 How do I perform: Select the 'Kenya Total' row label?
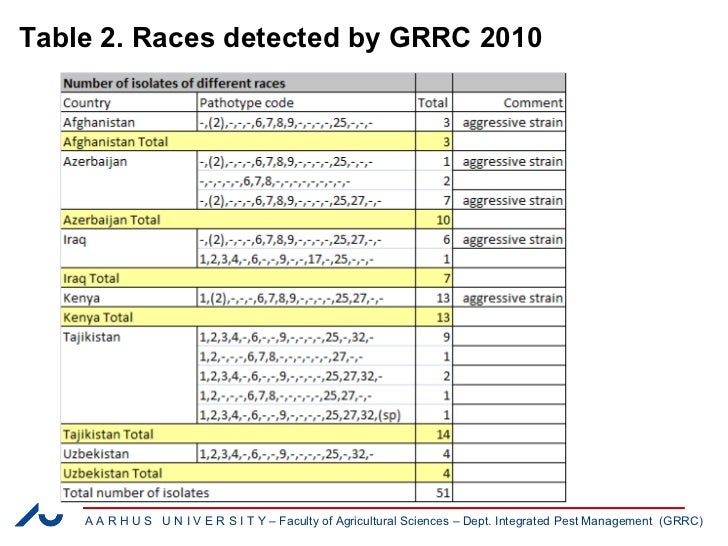tap(98, 318)
